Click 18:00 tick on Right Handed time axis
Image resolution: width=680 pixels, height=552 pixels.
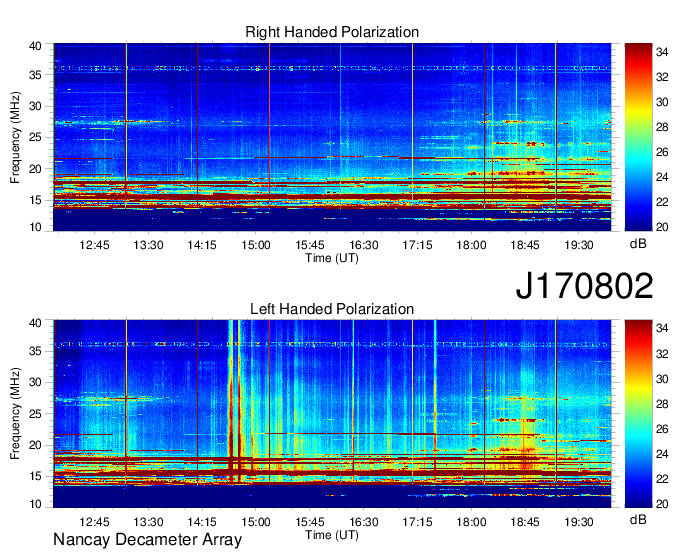point(471,245)
